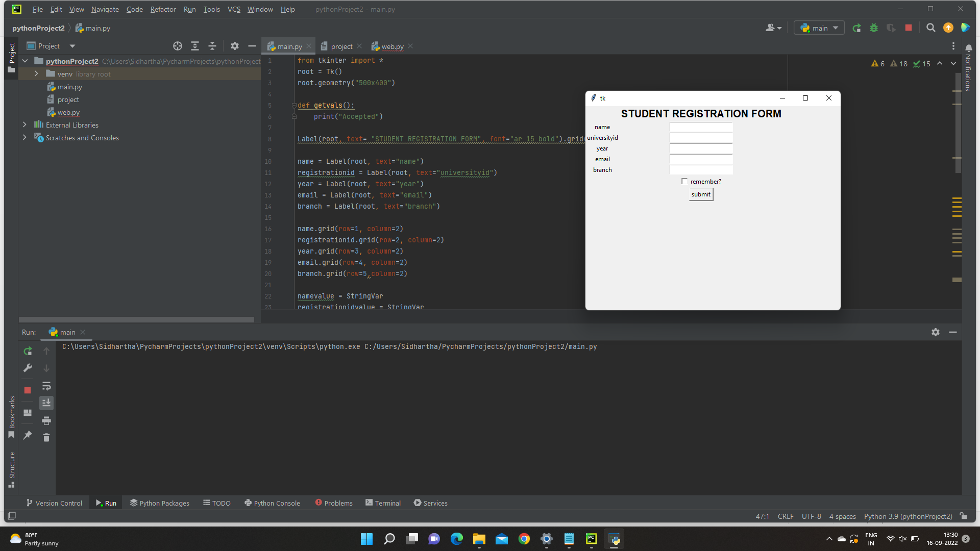The image size is (980, 551).
Task: Open the Terminal tool window
Action: pyautogui.click(x=383, y=503)
